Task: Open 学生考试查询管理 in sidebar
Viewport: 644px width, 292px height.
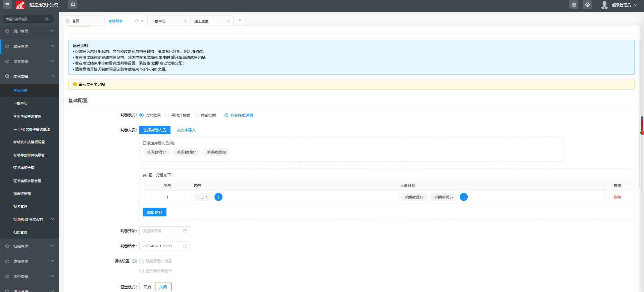Action: [27, 117]
